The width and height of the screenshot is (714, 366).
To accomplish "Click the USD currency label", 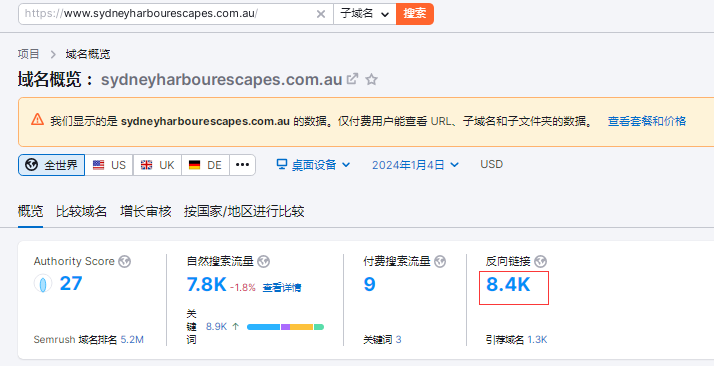I will [x=491, y=164].
